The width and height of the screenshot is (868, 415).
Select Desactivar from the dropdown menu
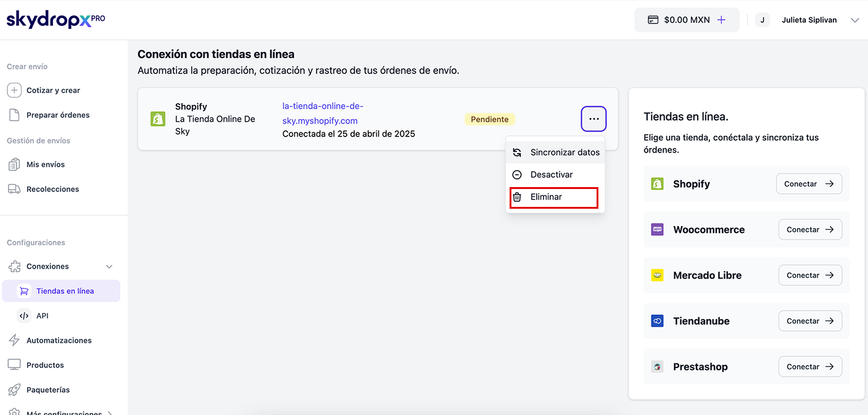tap(555, 175)
